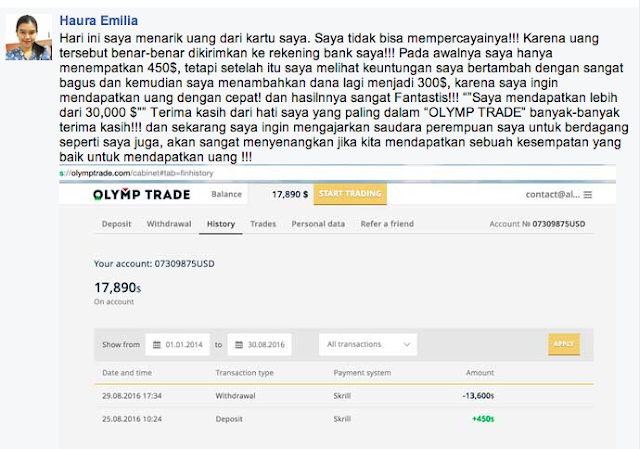Image resolution: width=640 pixels, height=449 pixels.
Task: Go to Refer a friend tab
Action: click(x=387, y=224)
